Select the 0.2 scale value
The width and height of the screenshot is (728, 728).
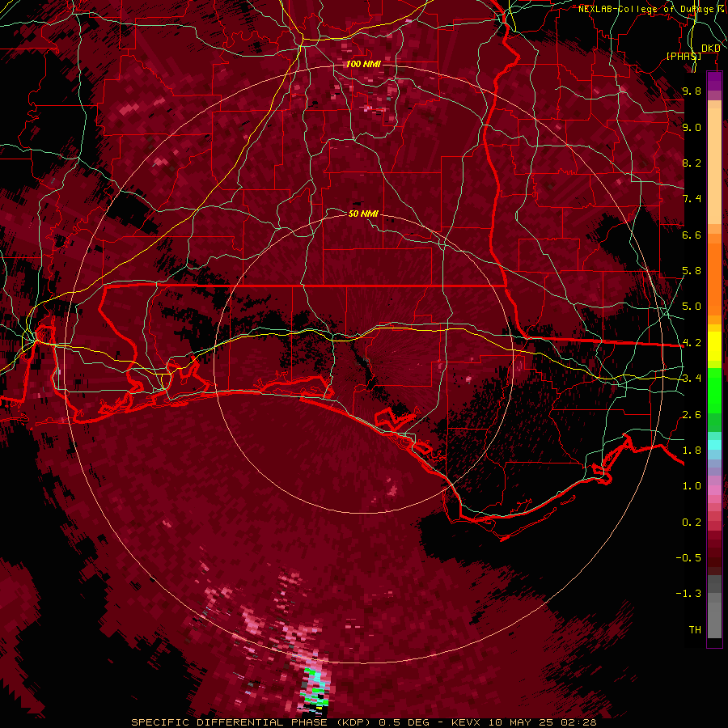(692, 522)
